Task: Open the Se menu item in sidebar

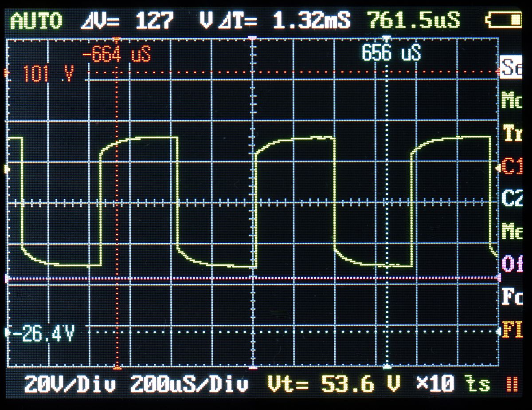Action: [x=511, y=67]
